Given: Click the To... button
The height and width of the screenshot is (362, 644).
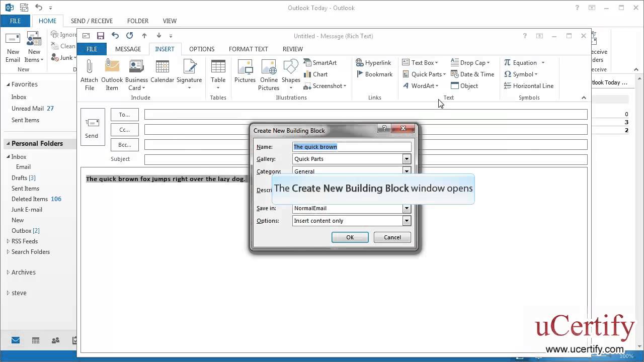Looking at the screenshot, I should point(124,115).
